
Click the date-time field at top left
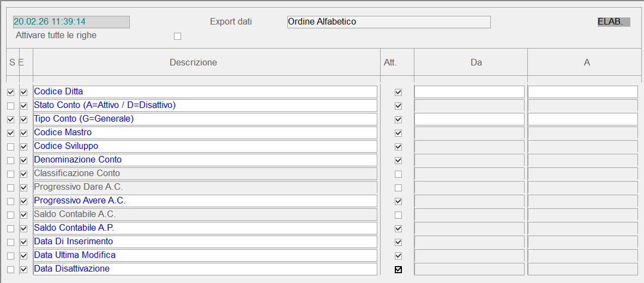click(x=71, y=22)
